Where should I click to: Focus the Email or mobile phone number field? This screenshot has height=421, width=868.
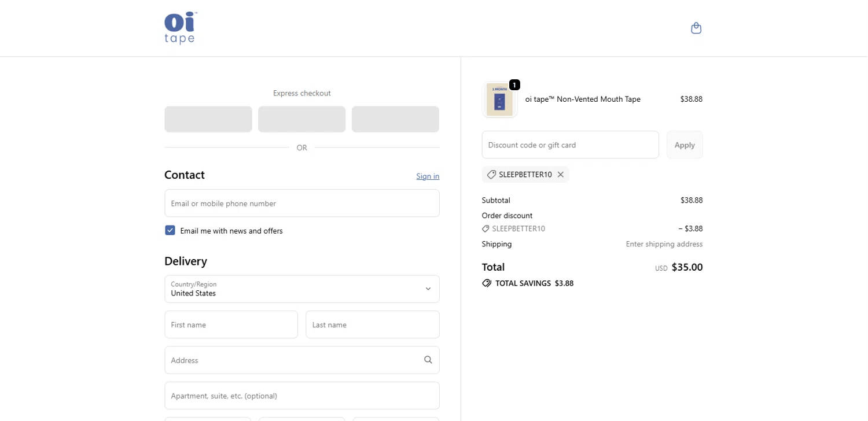point(302,204)
